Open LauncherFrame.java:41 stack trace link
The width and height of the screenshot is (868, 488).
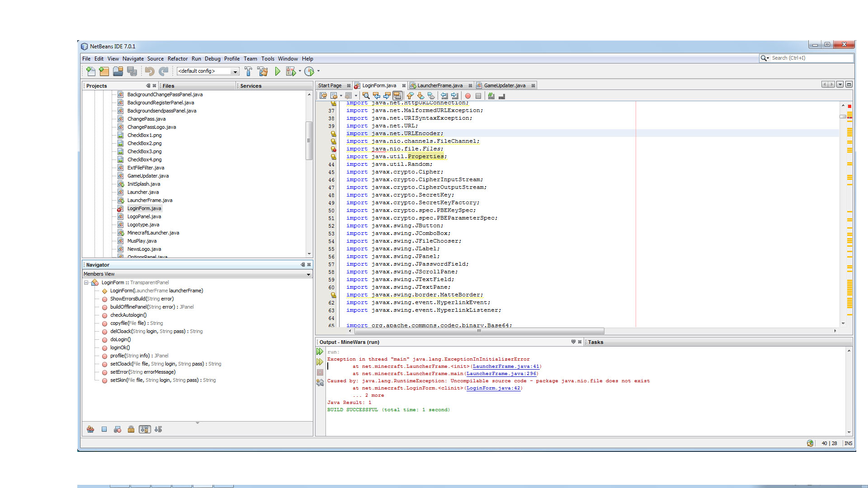(506, 366)
